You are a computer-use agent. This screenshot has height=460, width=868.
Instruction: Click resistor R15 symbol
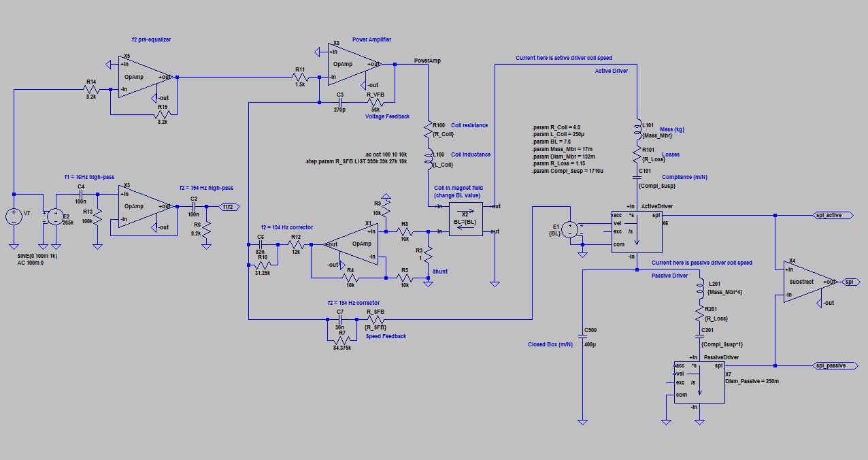click(x=162, y=114)
